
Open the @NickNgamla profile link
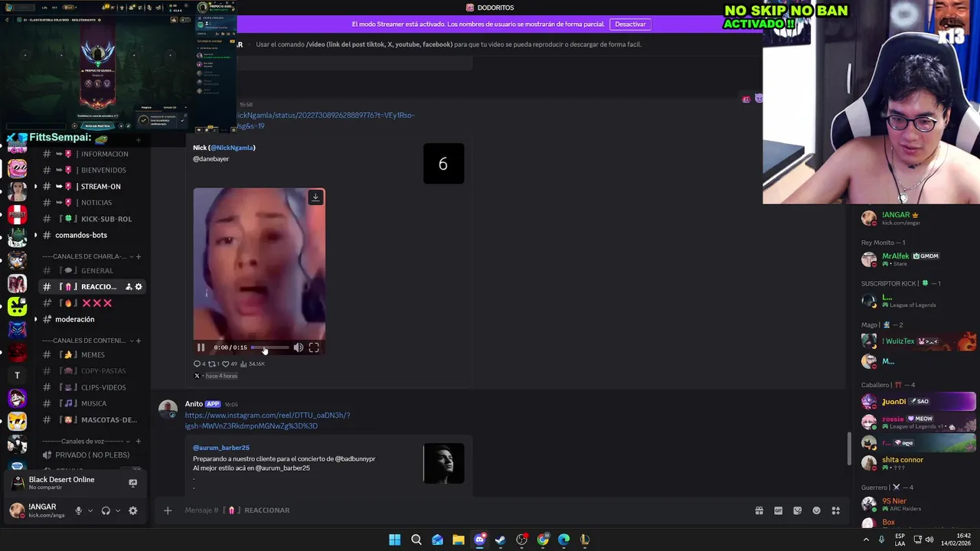[232, 148]
